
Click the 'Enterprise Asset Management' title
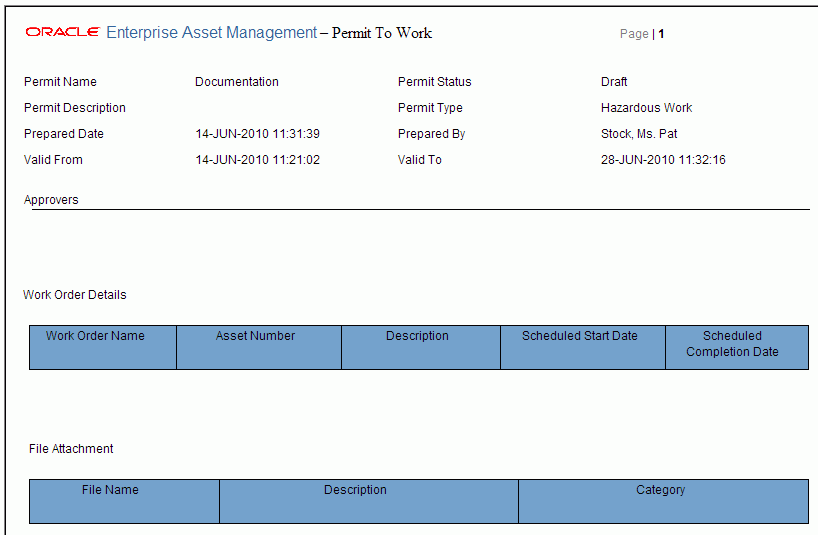pos(211,32)
